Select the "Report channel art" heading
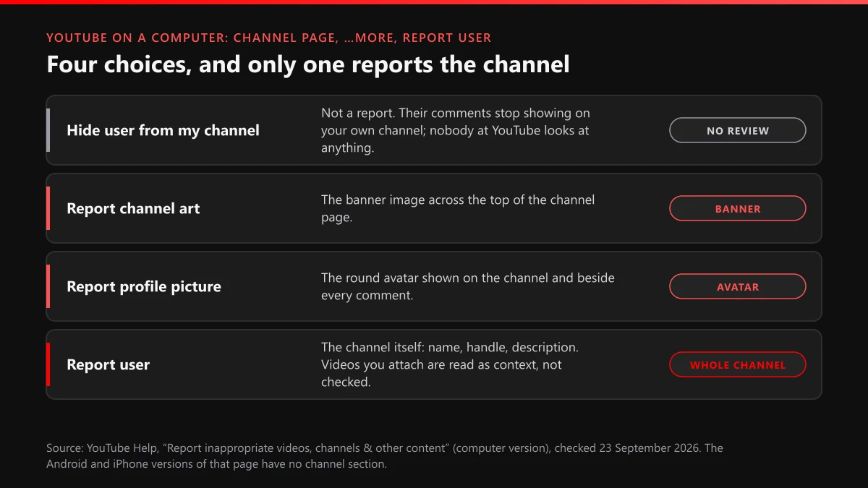Image resolution: width=868 pixels, height=488 pixels. coord(133,209)
